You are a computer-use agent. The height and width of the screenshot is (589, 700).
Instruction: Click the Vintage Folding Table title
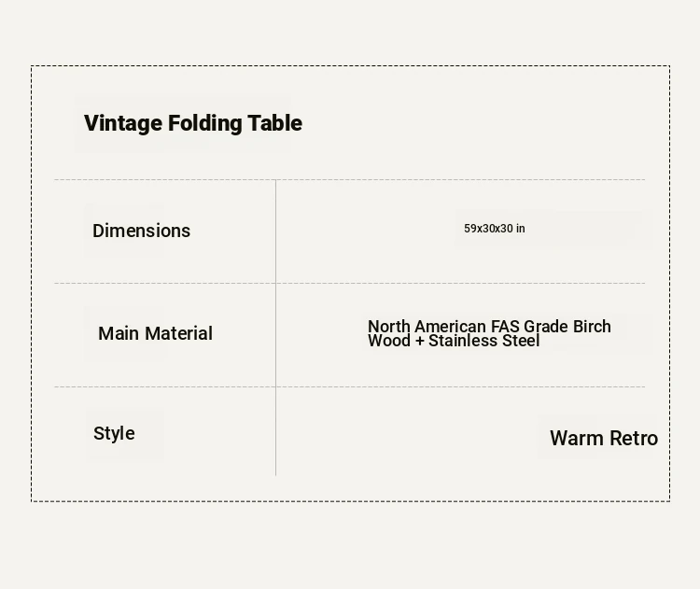[193, 123]
